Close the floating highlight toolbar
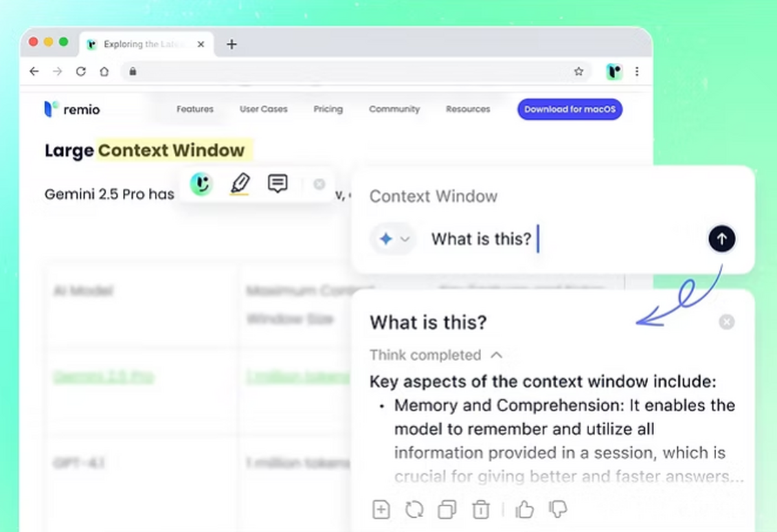The image size is (777, 532). pyautogui.click(x=319, y=184)
